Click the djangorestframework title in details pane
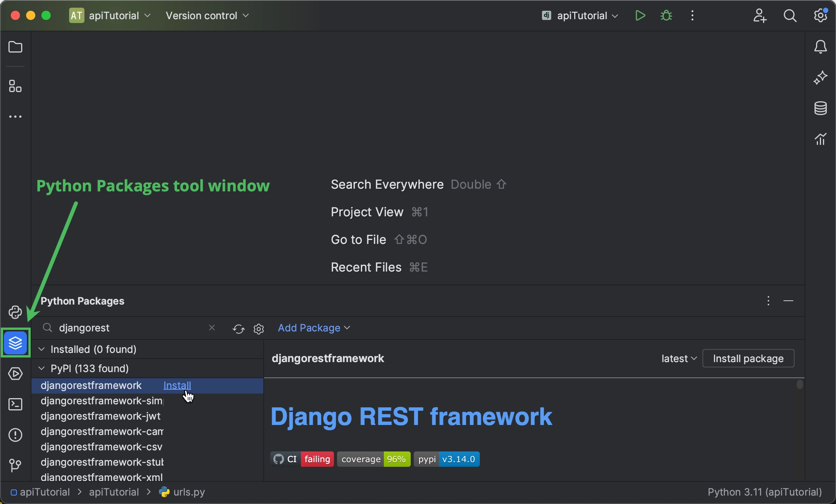836x504 pixels. [328, 358]
